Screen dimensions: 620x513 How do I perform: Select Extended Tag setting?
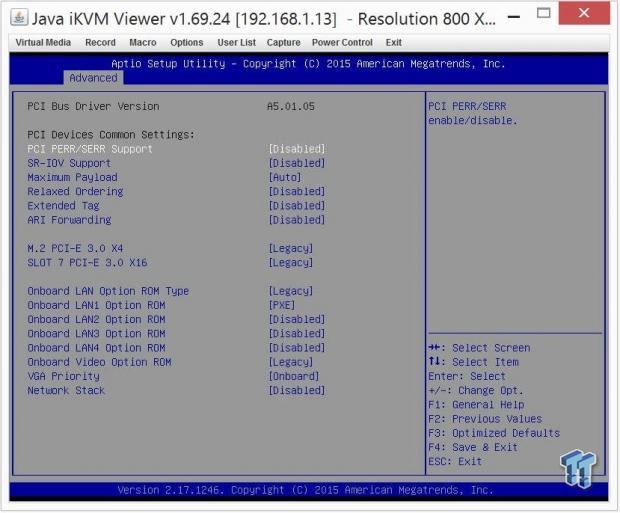click(x=63, y=206)
